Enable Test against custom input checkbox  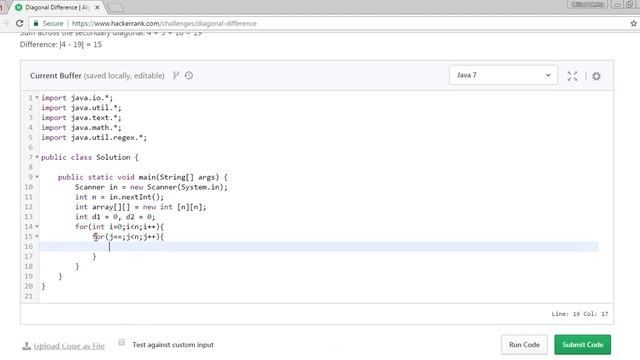click(122, 342)
